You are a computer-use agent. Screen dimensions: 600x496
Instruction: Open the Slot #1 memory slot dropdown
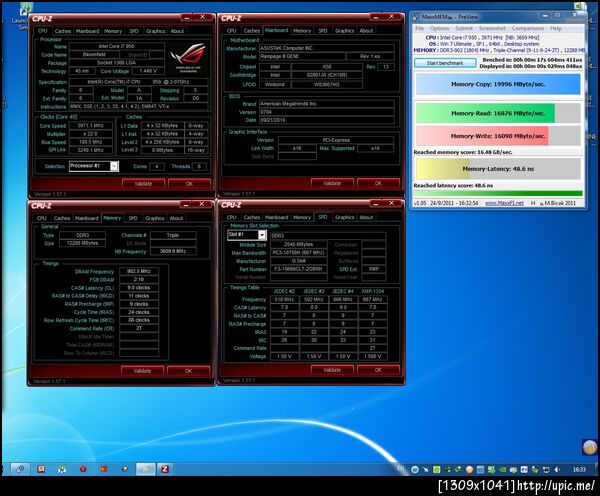(246, 236)
